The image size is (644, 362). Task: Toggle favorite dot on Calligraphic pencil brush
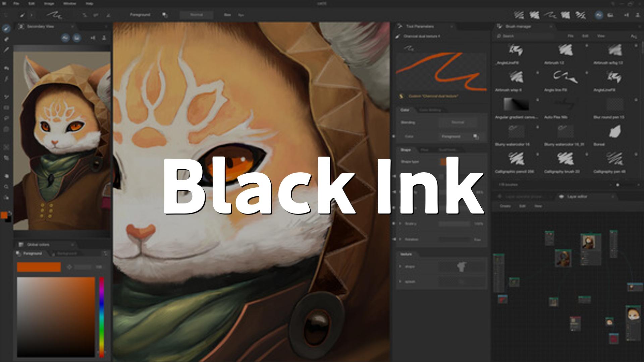(x=538, y=154)
